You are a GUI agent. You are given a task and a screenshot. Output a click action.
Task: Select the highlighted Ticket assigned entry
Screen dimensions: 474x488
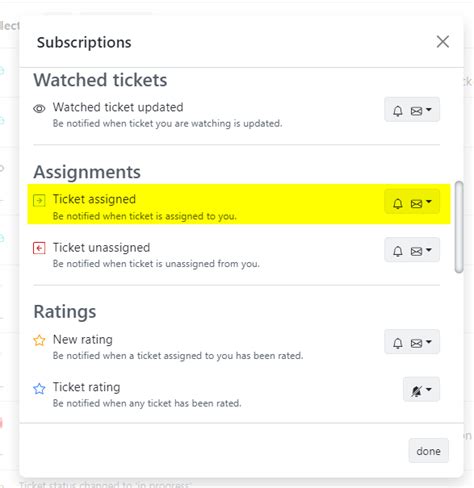[x=239, y=204]
